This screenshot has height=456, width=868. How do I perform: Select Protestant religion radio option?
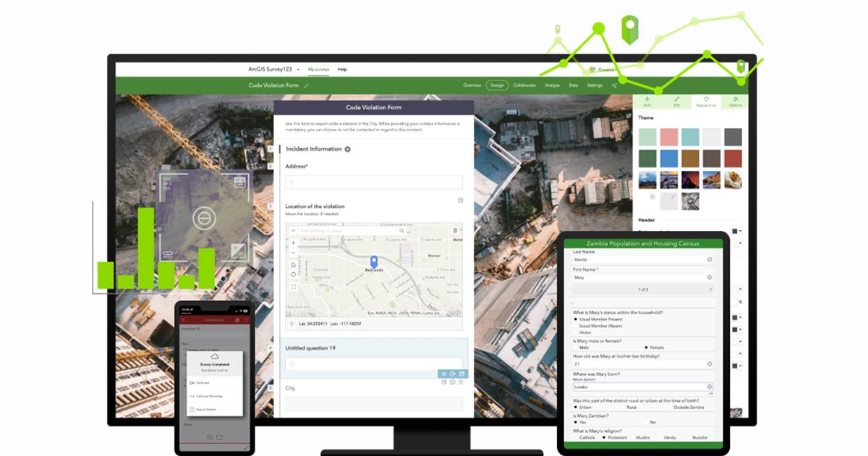point(605,437)
